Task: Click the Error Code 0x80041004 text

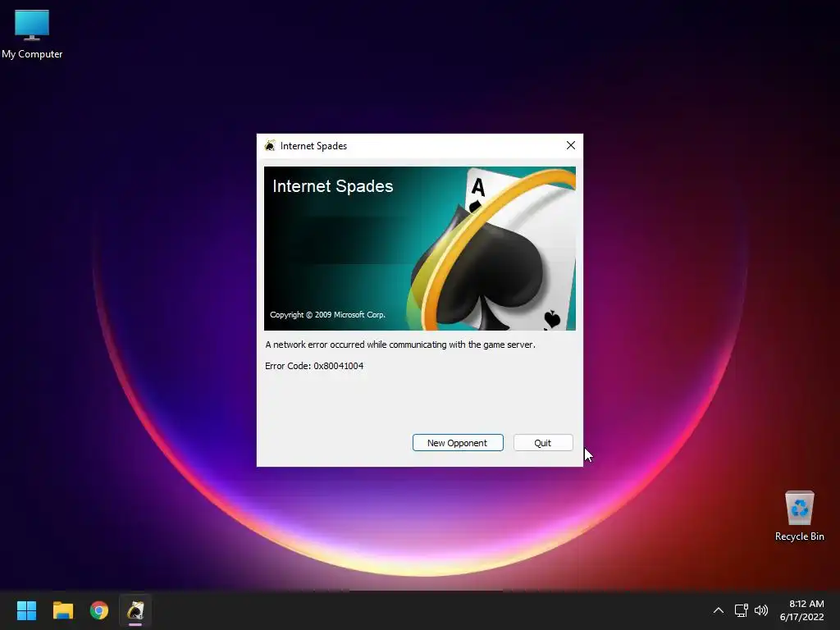Action: [314, 366]
